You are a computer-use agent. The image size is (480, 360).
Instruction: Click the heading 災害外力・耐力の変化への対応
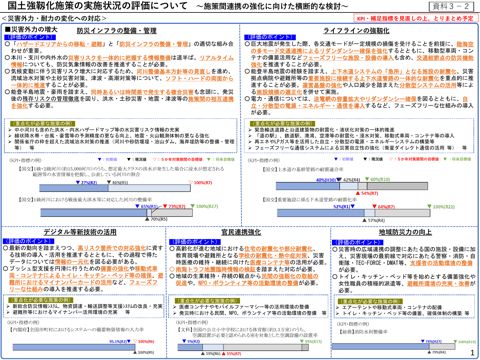click(54, 18)
